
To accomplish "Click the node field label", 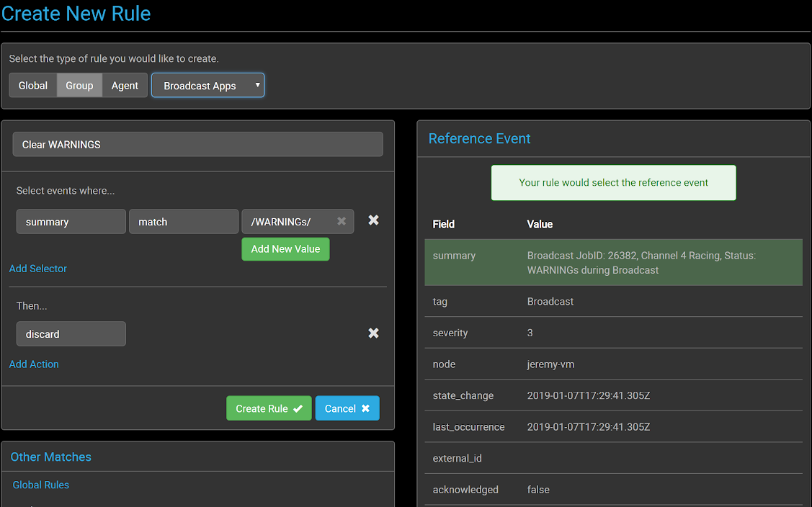I will click(x=444, y=364).
